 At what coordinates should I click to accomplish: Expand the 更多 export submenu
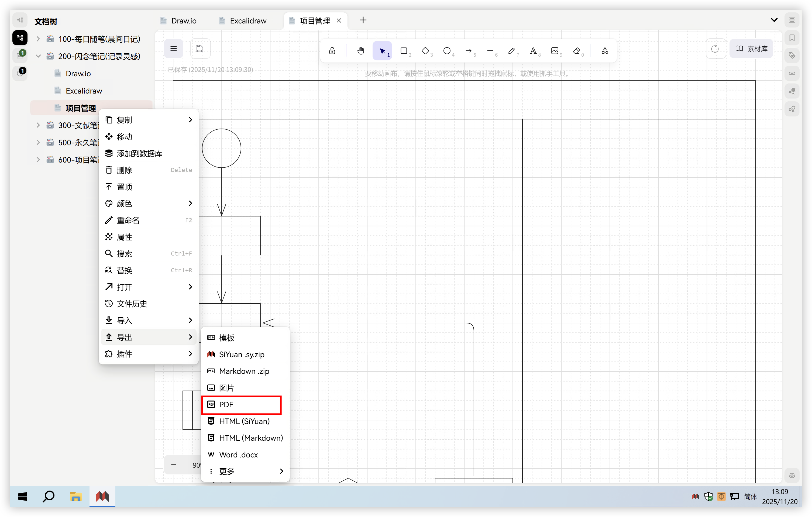(246, 471)
